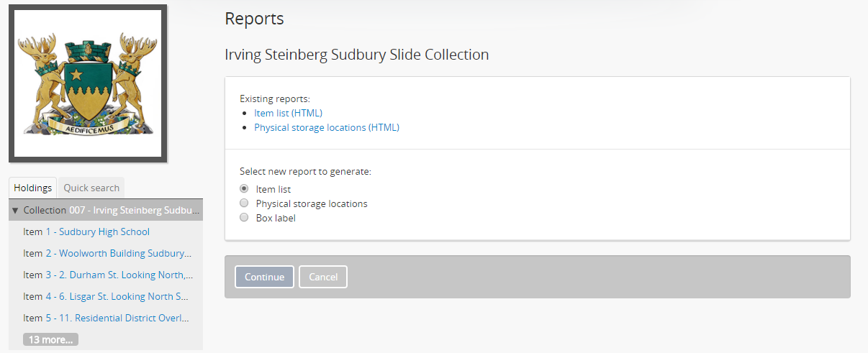Collapse the Collection tree arrow
The height and width of the screenshot is (353, 868).
pos(15,211)
